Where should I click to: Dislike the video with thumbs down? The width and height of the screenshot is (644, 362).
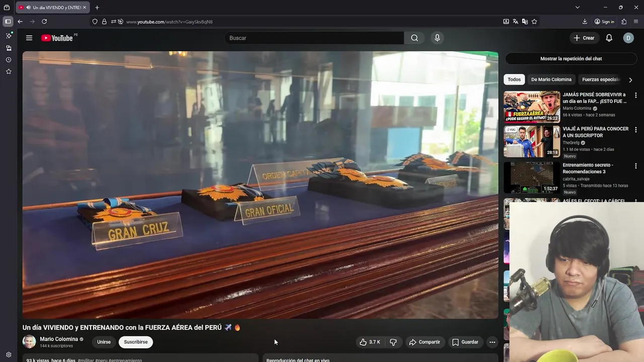(393, 342)
